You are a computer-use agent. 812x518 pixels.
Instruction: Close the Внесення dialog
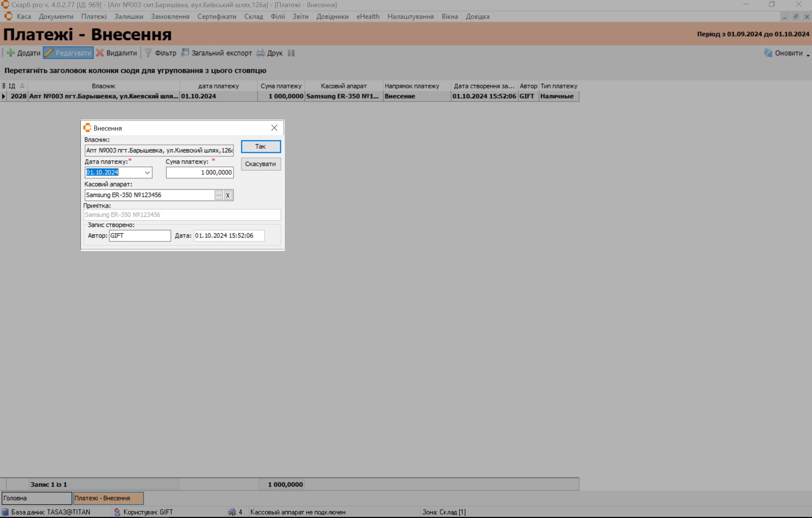[275, 128]
